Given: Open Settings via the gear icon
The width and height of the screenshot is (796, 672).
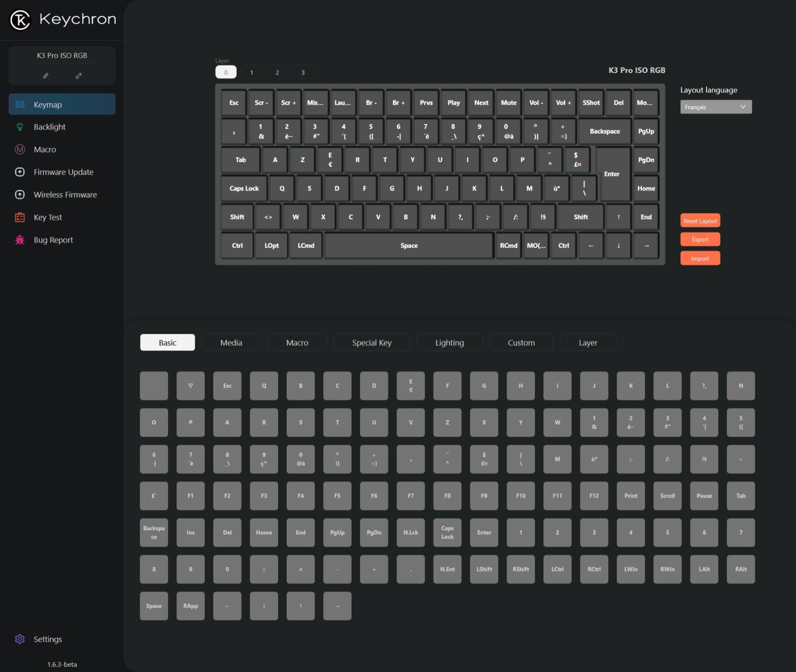Looking at the screenshot, I should point(20,639).
